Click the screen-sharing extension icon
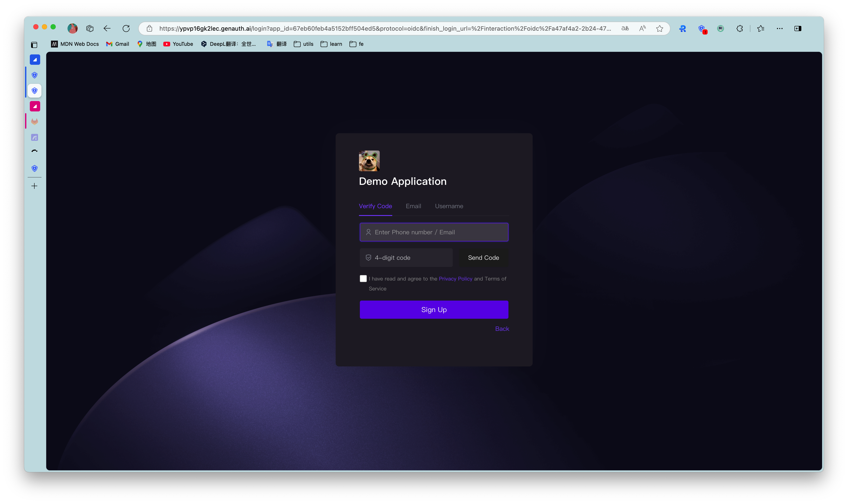 [721, 29]
